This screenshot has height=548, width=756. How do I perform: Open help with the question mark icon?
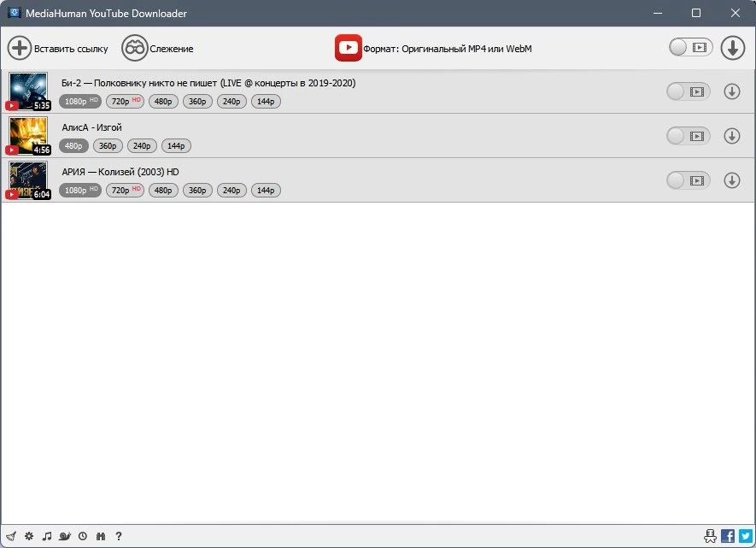pos(119,536)
